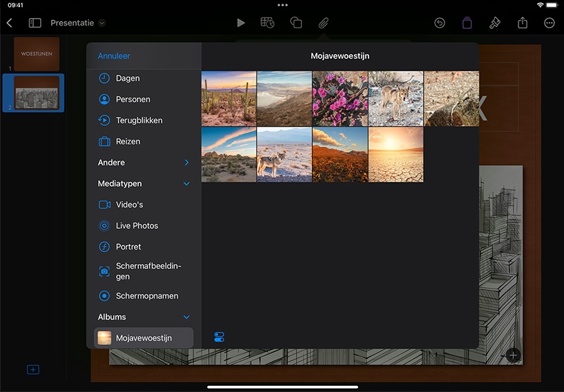Choose the cracked desert sunset photo
Screen dimensions: 564x392
click(x=395, y=155)
